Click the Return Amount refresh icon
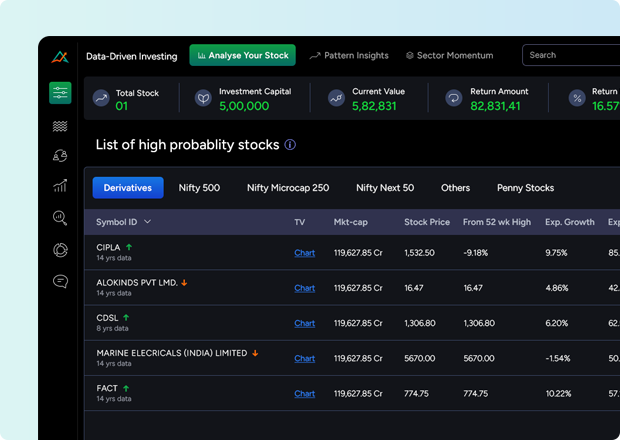Image resolution: width=620 pixels, height=440 pixels. tap(453, 98)
